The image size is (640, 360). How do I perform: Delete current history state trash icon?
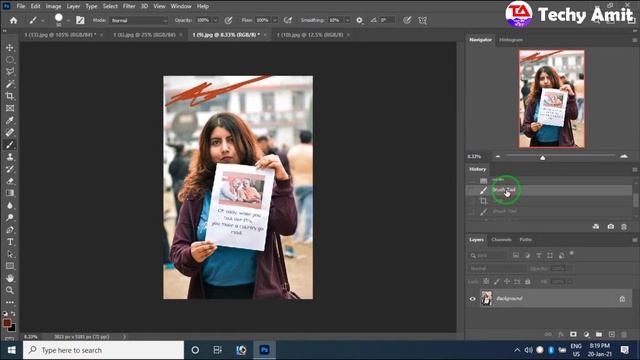click(x=624, y=227)
